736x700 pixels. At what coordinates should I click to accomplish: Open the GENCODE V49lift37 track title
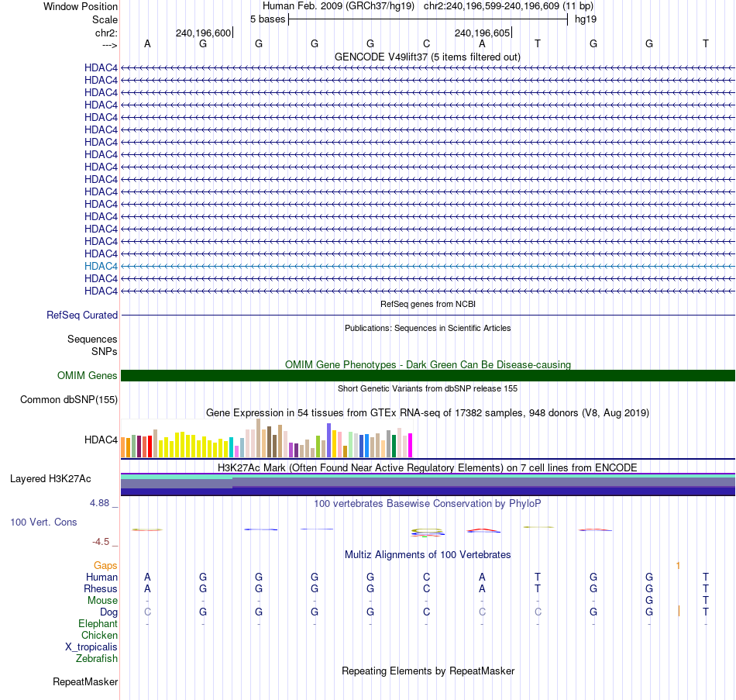click(x=427, y=57)
